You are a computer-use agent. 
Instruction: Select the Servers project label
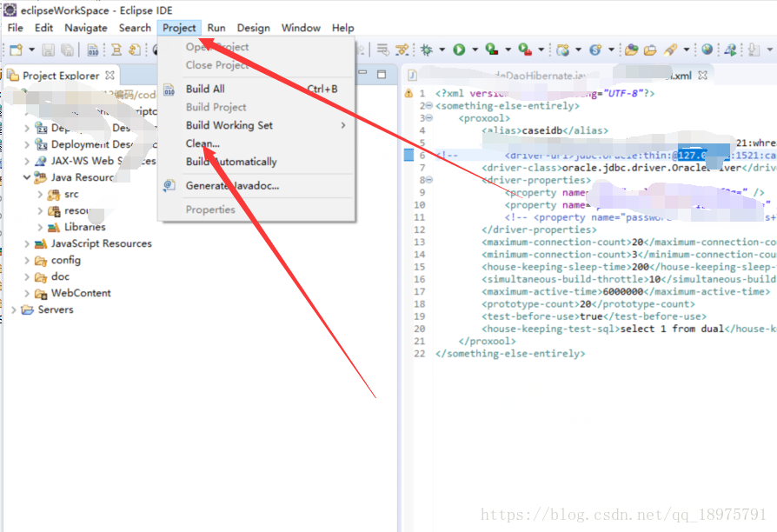coord(56,309)
